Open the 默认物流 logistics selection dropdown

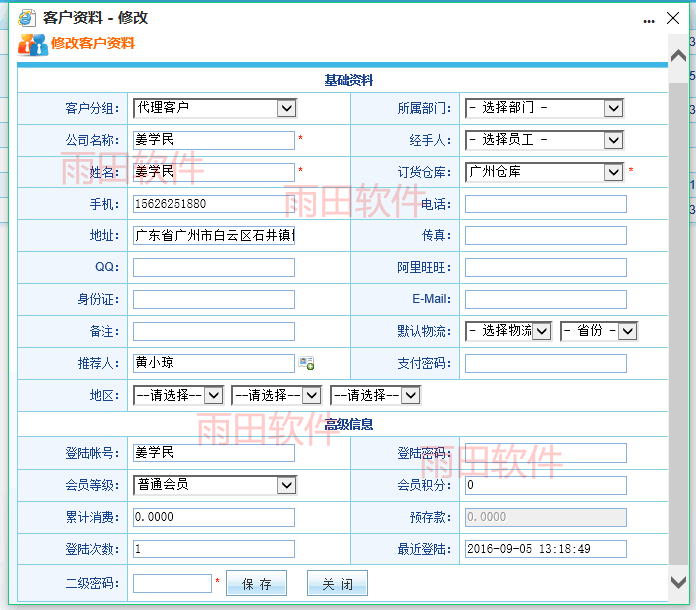pos(509,331)
